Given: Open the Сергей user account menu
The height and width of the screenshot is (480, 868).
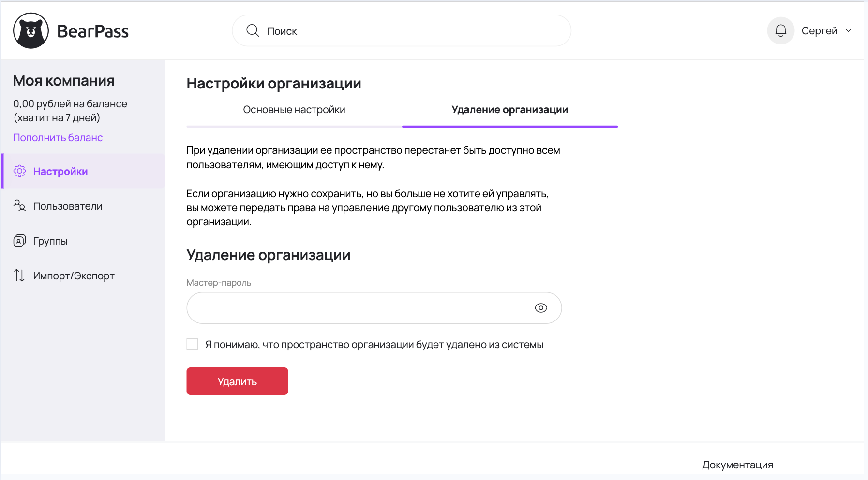Looking at the screenshot, I should [x=819, y=31].
